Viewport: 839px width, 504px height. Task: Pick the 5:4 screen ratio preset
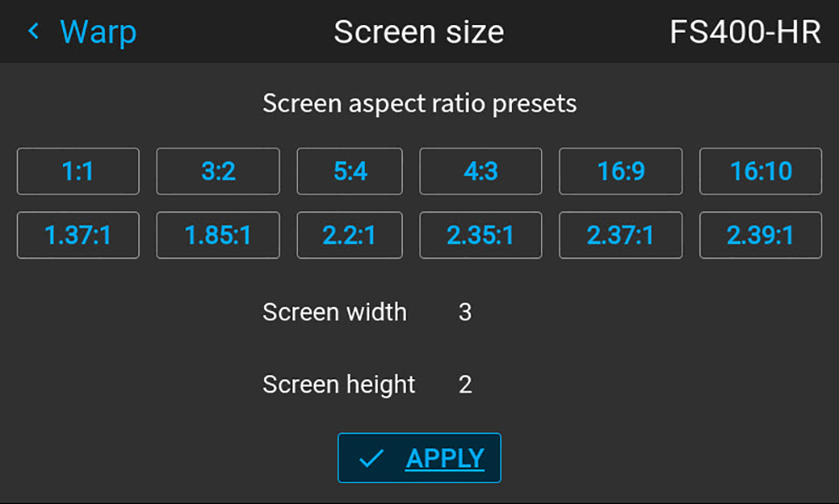(349, 171)
